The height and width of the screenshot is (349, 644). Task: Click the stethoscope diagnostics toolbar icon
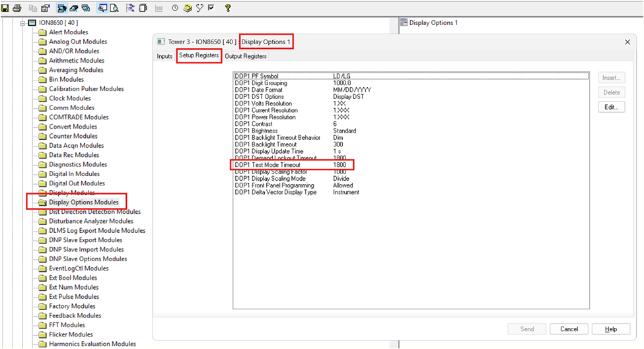coord(199,8)
